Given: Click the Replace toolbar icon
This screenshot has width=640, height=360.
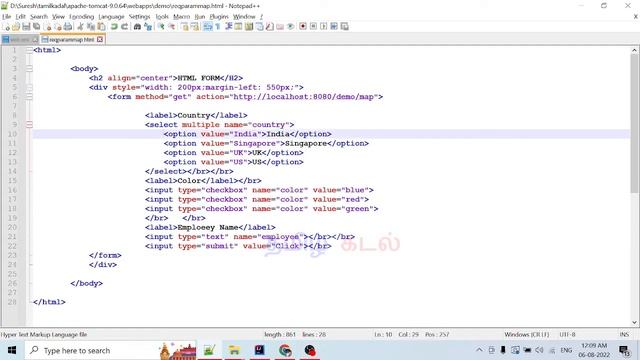Looking at the screenshot, I should [148, 27].
